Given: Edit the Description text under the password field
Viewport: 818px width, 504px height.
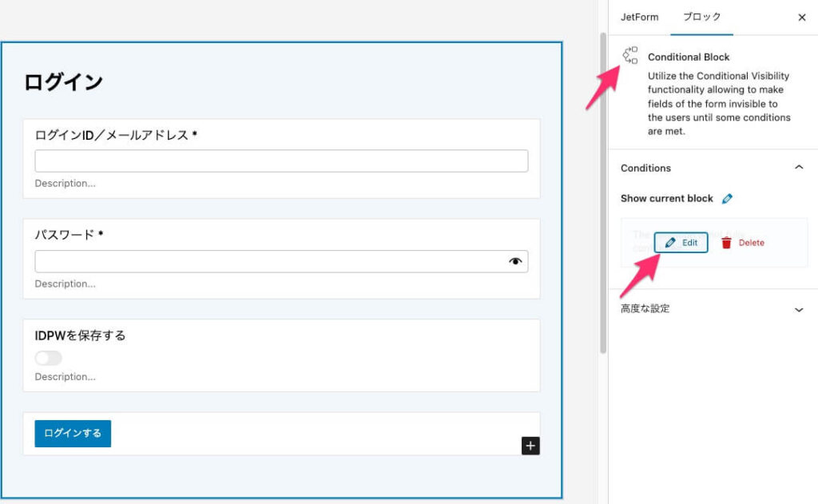Looking at the screenshot, I should [66, 284].
